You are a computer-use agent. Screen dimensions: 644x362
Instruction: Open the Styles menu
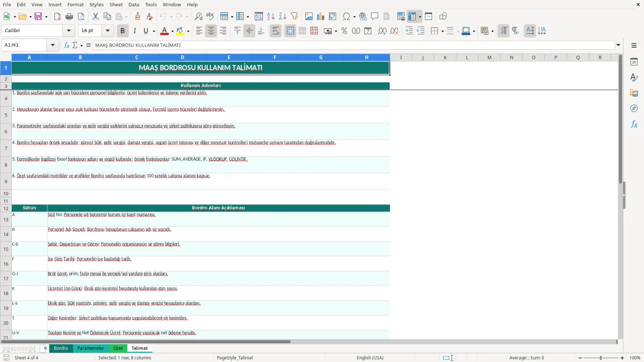pyautogui.click(x=97, y=4)
